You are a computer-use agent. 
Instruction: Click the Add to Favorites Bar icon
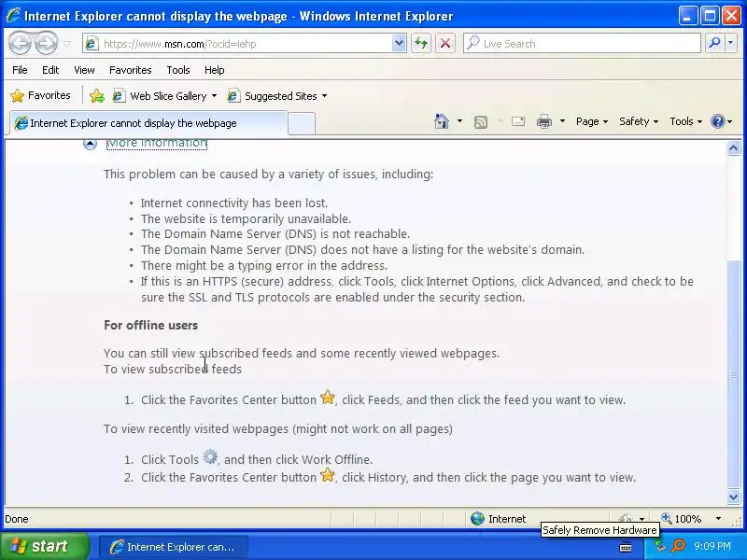click(97, 96)
